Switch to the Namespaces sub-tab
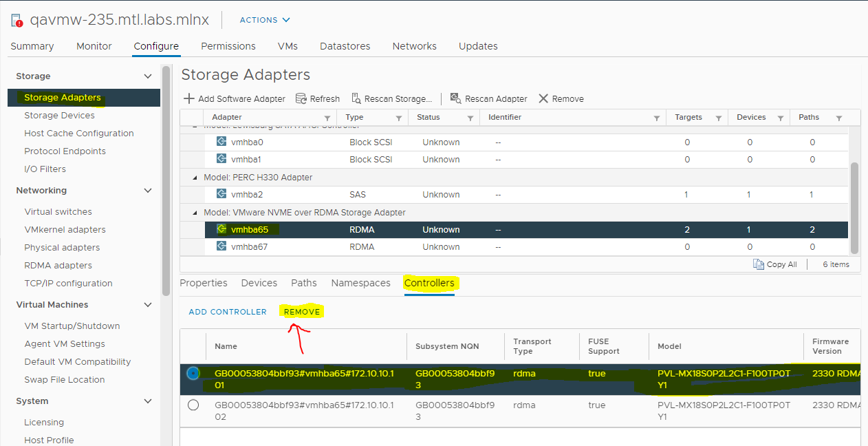 tap(360, 283)
